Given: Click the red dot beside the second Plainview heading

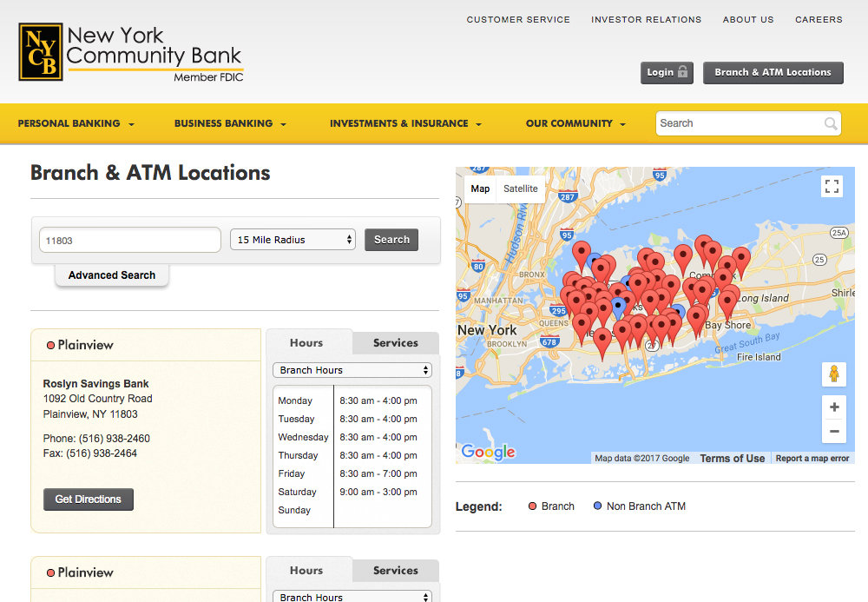Looking at the screenshot, I should point(50,573).
